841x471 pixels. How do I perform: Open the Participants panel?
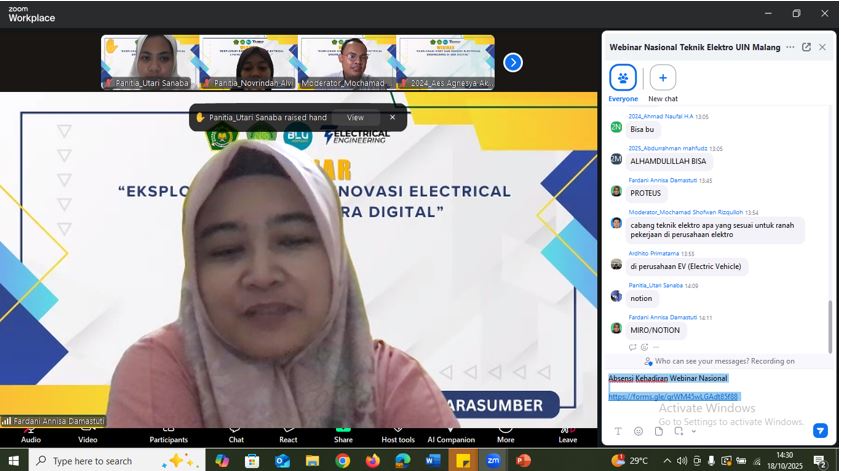point(168,429)
